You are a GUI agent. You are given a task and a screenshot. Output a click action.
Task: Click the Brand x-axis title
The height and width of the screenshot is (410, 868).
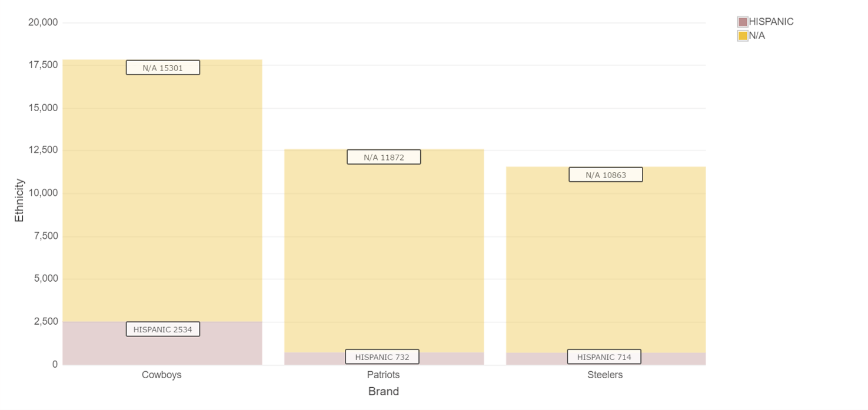click(384, 392)
